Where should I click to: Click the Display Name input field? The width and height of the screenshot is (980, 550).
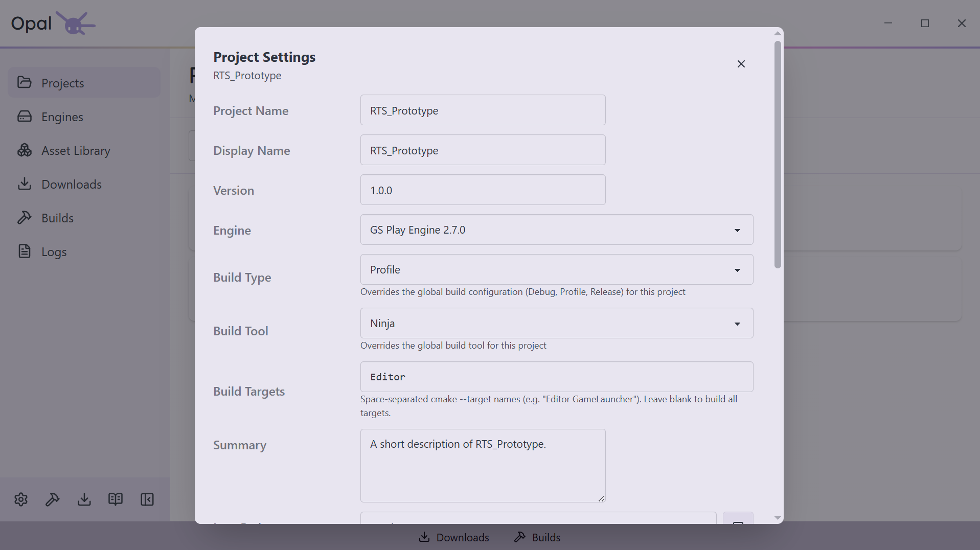tap(483, 150)
